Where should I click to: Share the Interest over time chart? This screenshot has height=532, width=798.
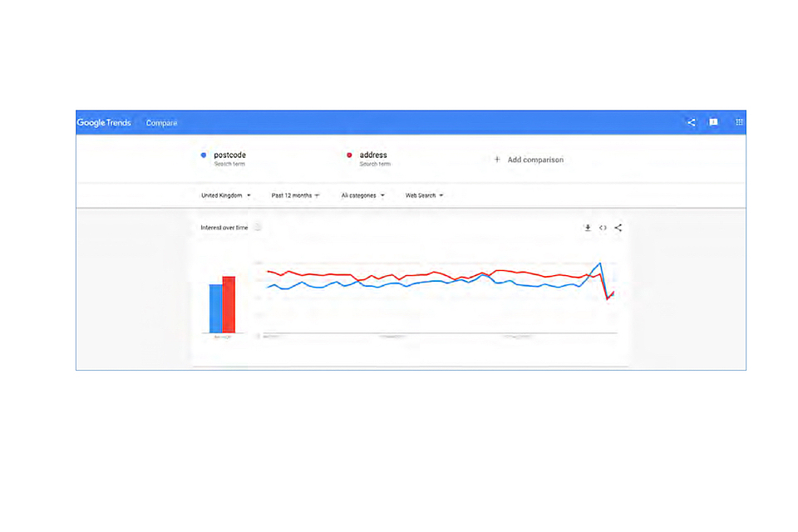[618, 228]
